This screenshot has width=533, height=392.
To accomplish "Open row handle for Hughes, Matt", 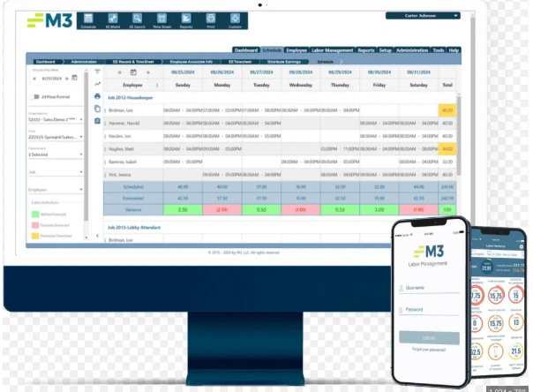I will point(105,149).
